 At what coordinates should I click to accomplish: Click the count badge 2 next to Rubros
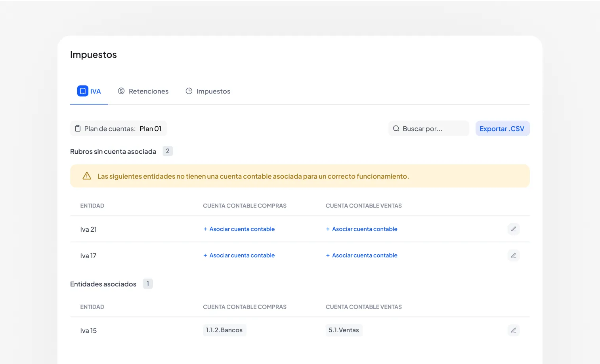tap(168, 151)
